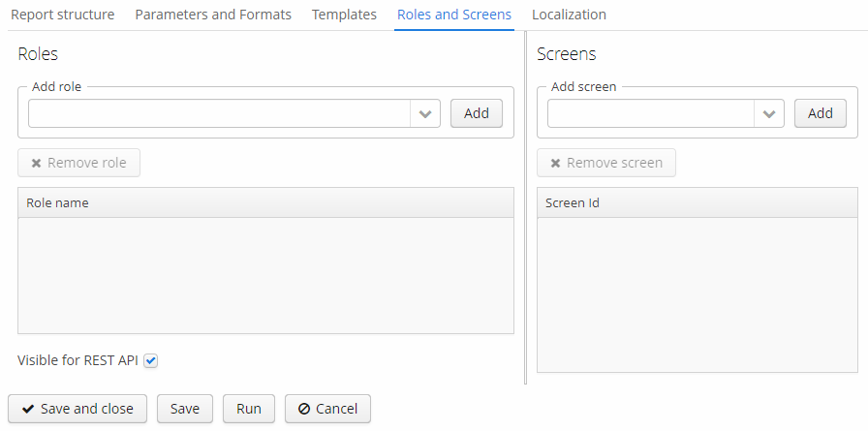This screenshot has height=431, width=868.
Task: Click the X icon on Remove role
Action: [x=36, y=164]
